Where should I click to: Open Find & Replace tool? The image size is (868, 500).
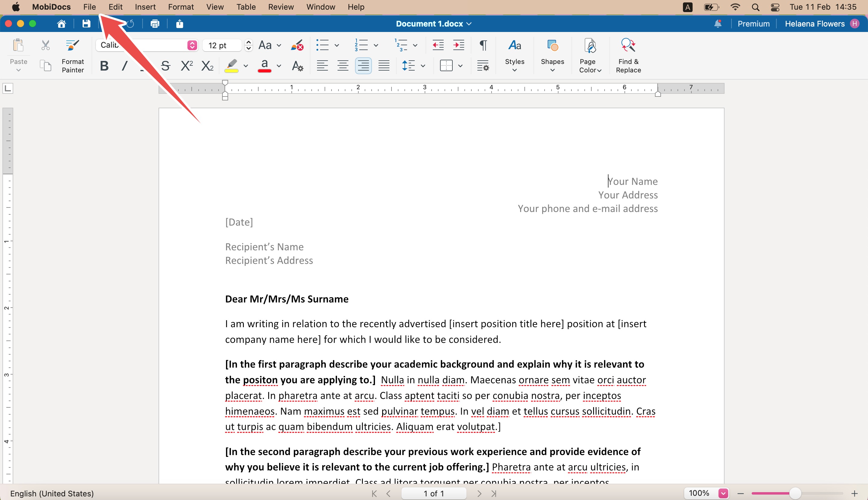[628, 55]
